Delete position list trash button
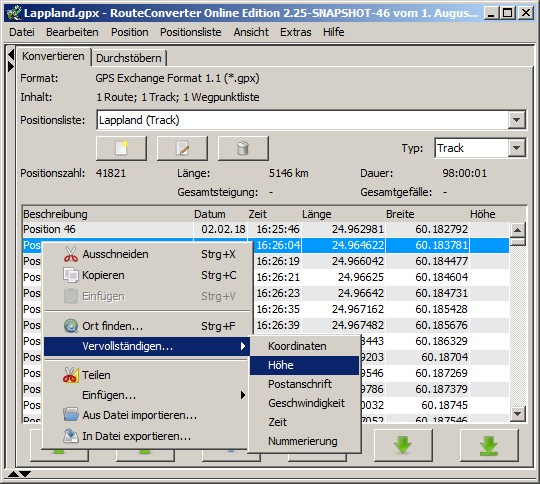 243,148
